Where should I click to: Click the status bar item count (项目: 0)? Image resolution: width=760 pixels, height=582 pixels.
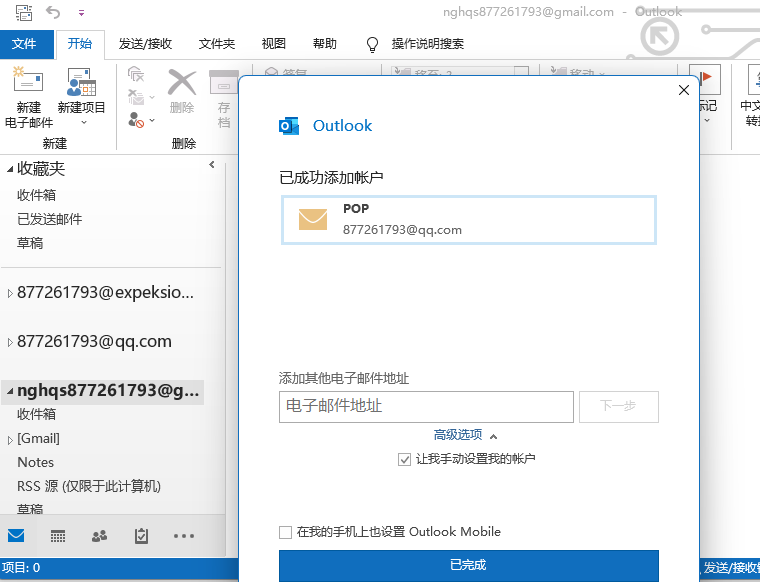pos(21,567)
